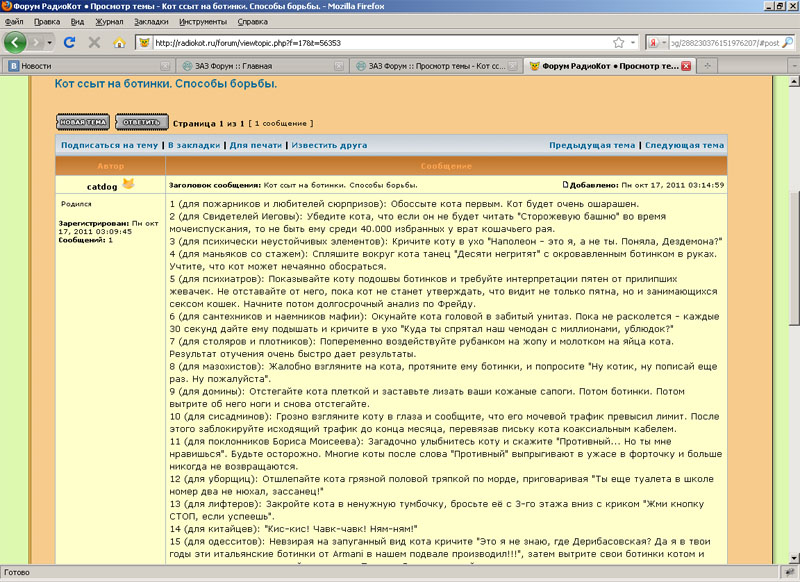Click the line starting 1 (для пожарников
800x582 pixels.
(x=404, y=204)
